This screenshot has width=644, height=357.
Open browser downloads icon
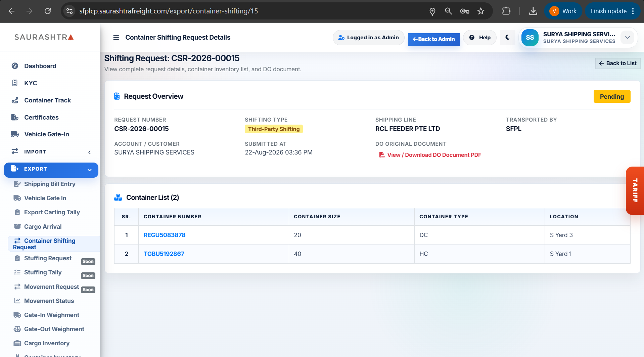coord(533,11)
